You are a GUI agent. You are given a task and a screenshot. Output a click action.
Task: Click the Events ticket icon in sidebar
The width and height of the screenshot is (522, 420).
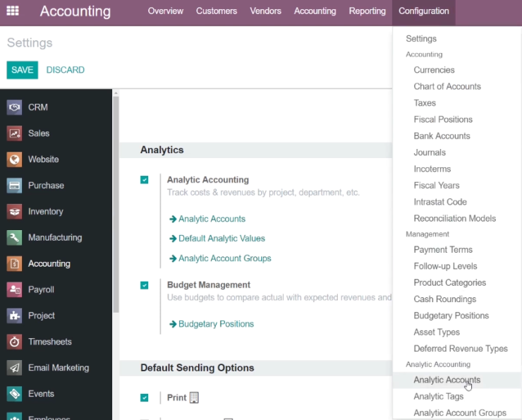pos(14,394)
